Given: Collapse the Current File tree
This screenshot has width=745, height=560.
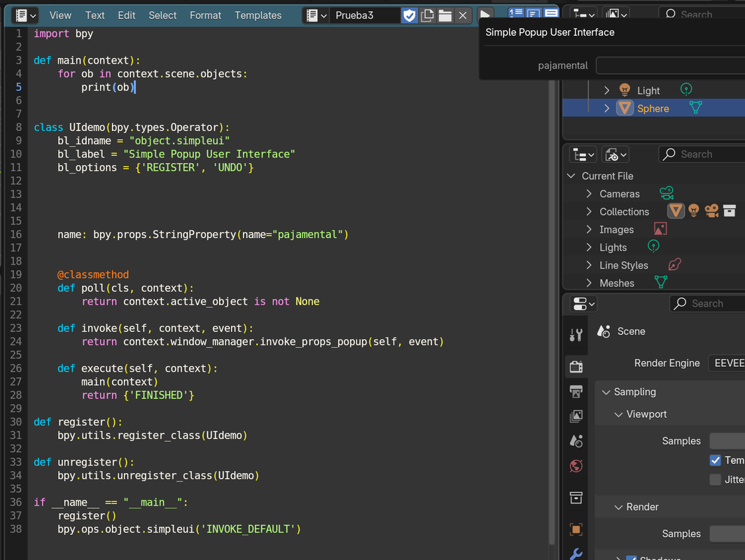Looking at the screenshot, I should [x=571, y=176].
